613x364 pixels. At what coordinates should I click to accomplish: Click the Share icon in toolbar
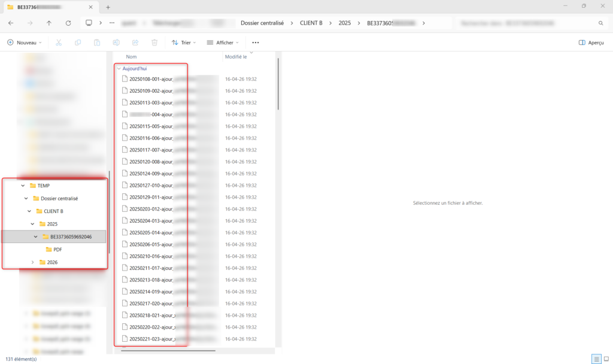(135, 43)
